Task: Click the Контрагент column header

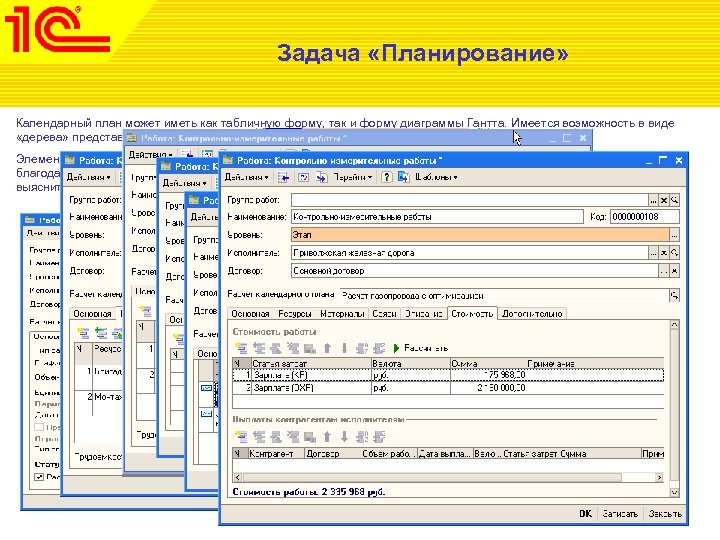Action: click(276, 454)
